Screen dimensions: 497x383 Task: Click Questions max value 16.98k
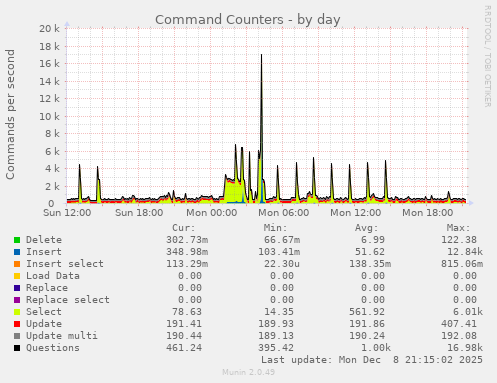tap(465, 348)
